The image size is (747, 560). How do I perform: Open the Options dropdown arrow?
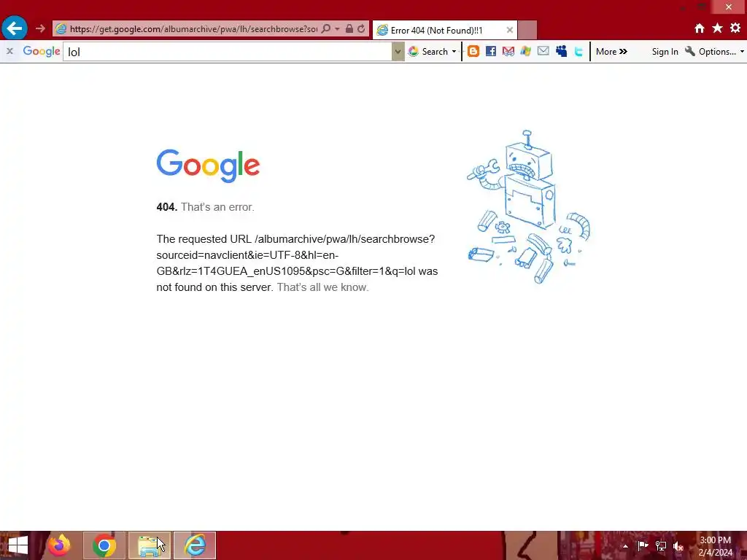742,52
